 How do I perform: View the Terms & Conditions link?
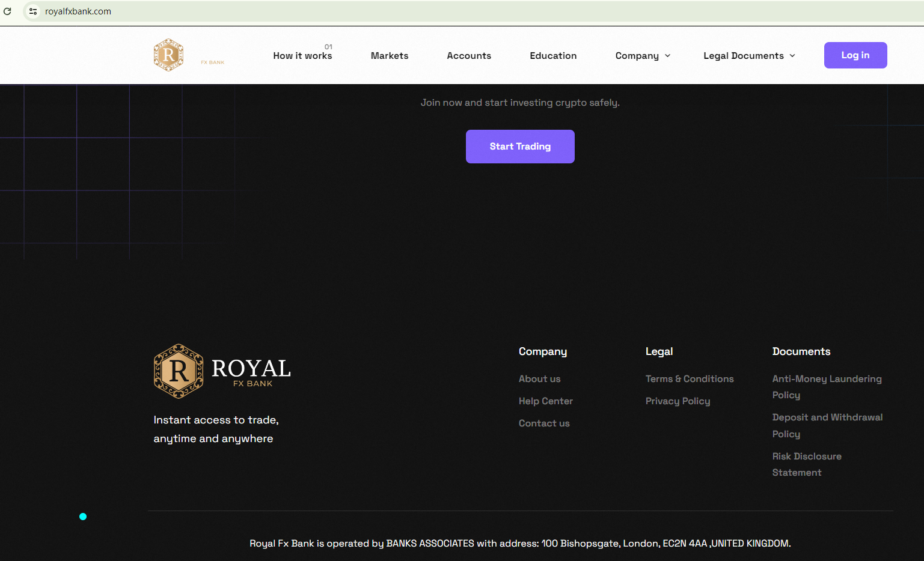tap(690, 379)
